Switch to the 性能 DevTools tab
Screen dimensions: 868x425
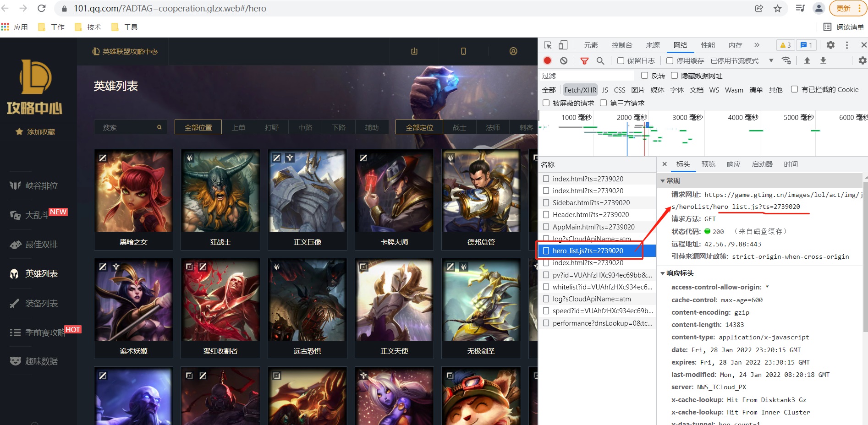[x=708, y=45]
